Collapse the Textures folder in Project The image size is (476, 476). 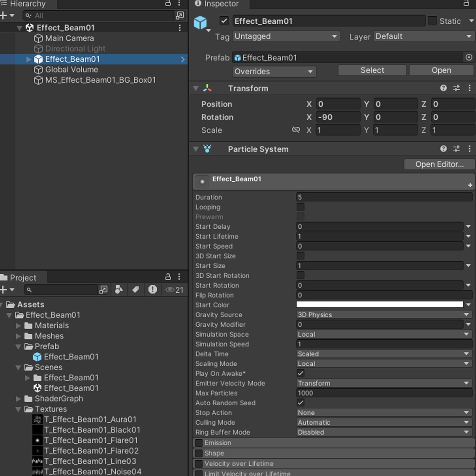coord(18,409)
